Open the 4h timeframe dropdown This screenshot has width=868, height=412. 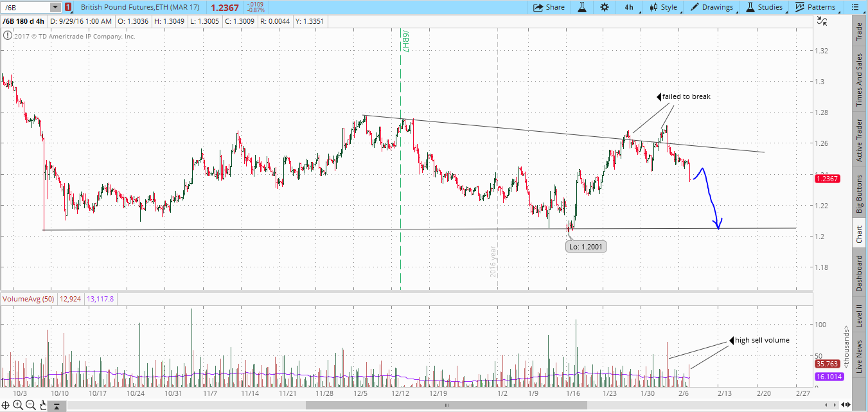[628, 7]
